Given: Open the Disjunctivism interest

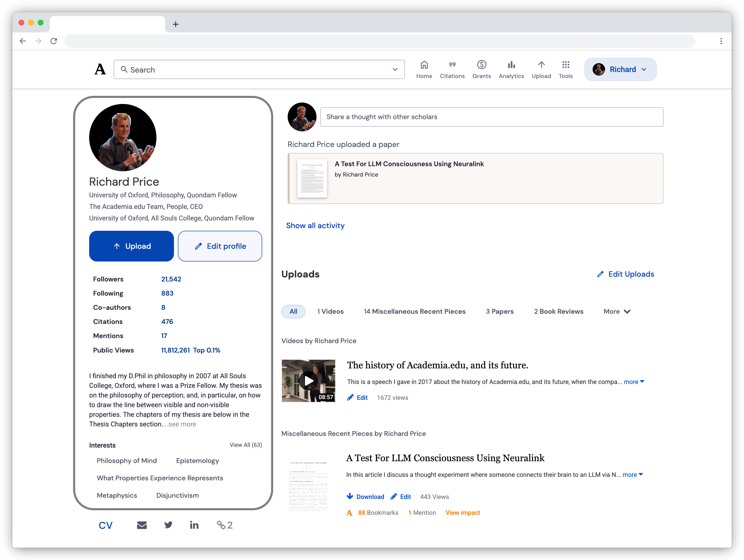Looking at the screenshot, I should click(177, 495).
